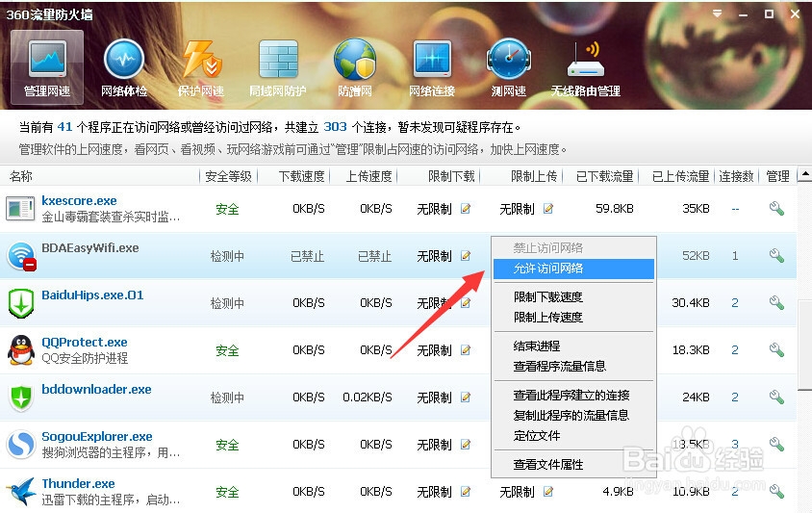Click the kxescore.exe program icon
Image resolution: width=812 pixels, height=513 pixels.
click(20, 209)
